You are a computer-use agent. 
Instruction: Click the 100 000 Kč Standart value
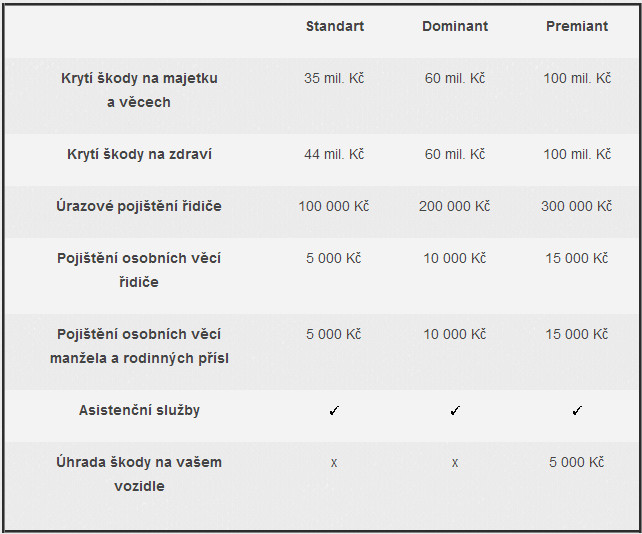click(x=334, y=206)
